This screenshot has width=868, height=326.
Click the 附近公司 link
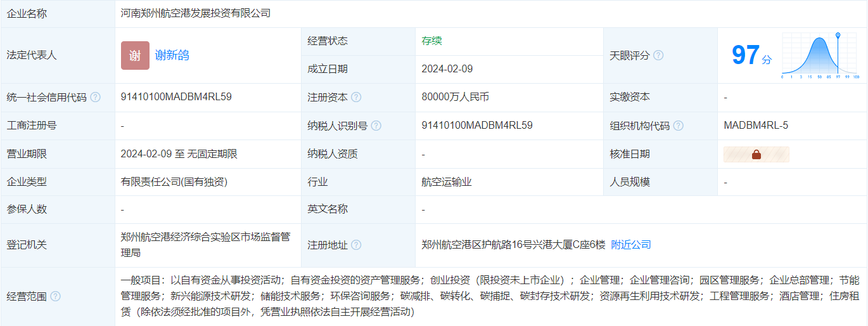631,245
